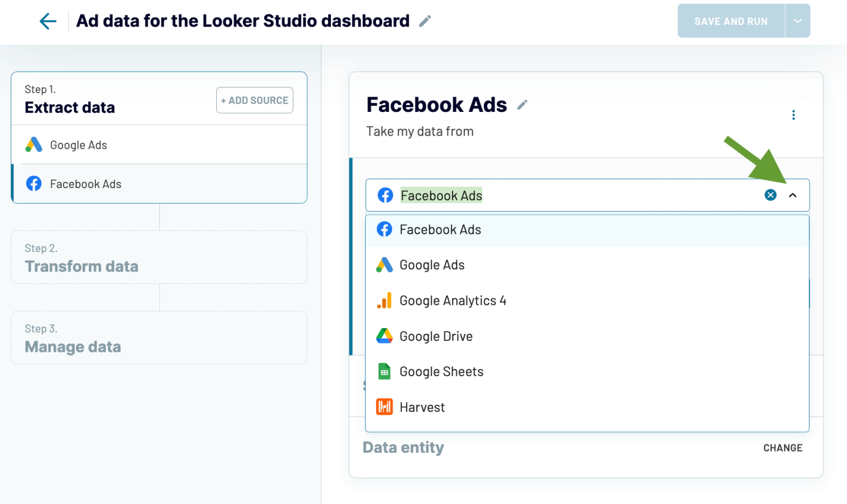Select the Facebook Ads icon in the dropdown list
Viewport: 847px width, 504px height.
pos(384,229)
